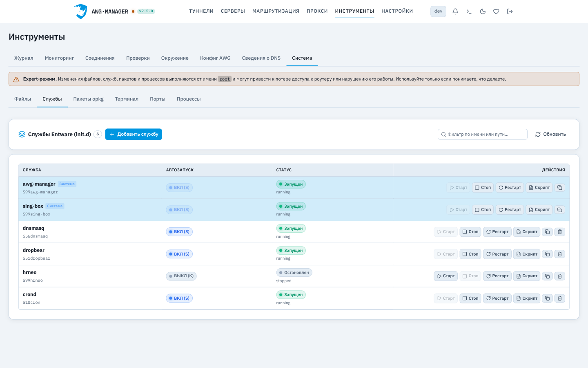Go to the Настройки section
588x368 pixels.
(x=397, y=11)
